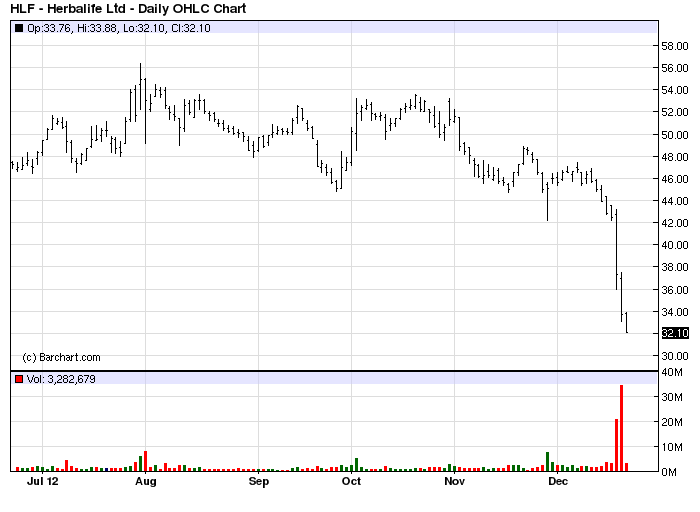Click the Nov date axis label
700x512 pixels.
[x=454, y=481]
